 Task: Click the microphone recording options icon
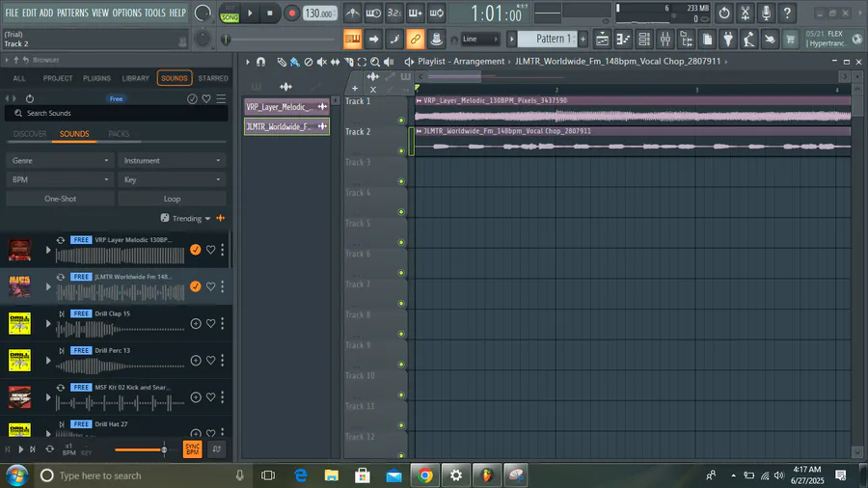(766, 13)
